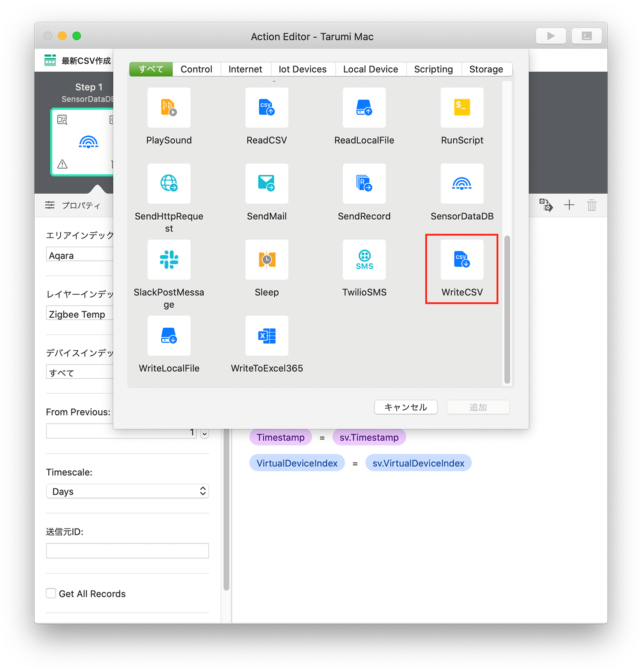The image size is (642, 672).
Task: Click the プロパティ sliders icon
Action: [x=50, y=205]
